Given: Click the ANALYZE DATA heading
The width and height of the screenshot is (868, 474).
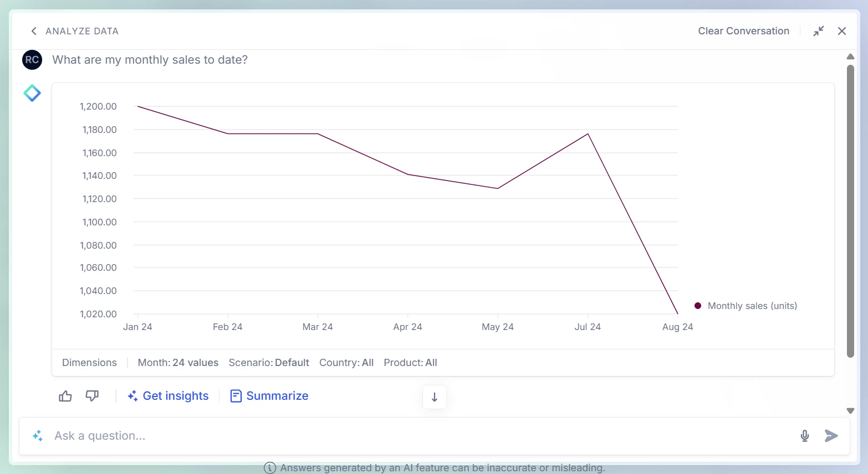Looking at the screenshot, I should [82, 31].
